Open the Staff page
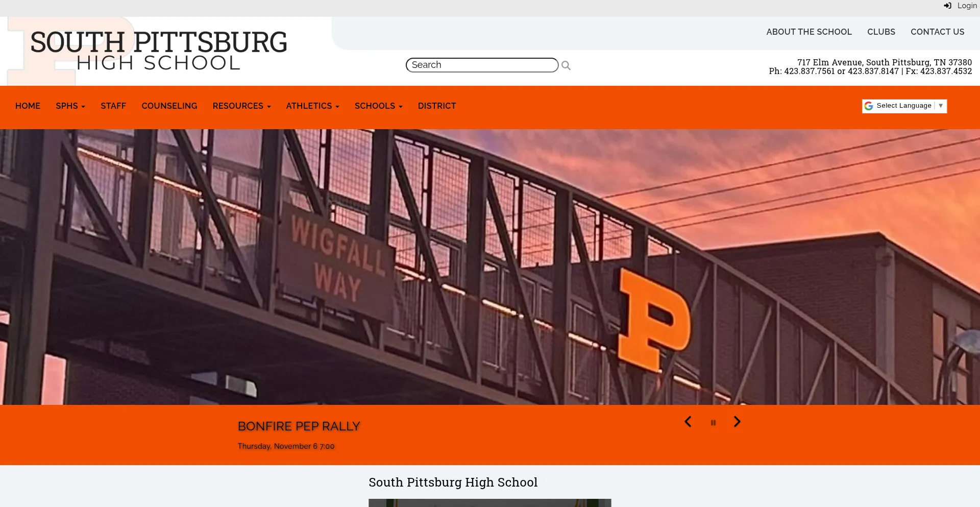Screen dimensions: 980x507 [113, 106]
